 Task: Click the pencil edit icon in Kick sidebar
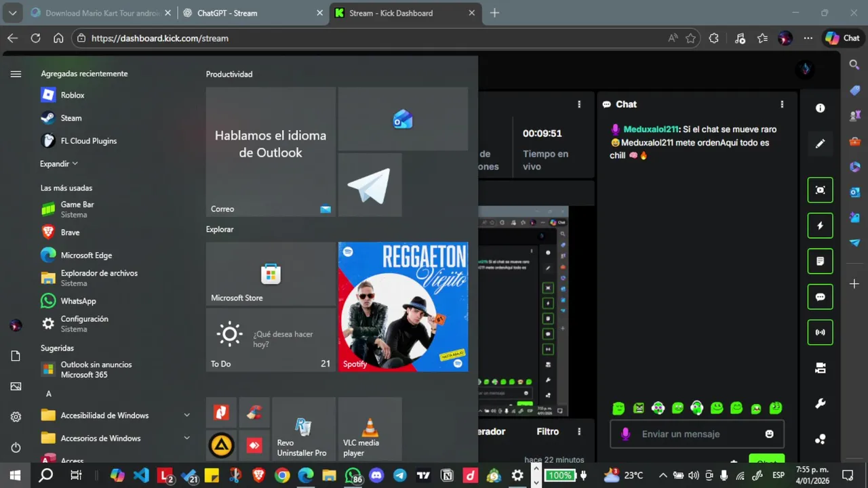click(820, 144)
